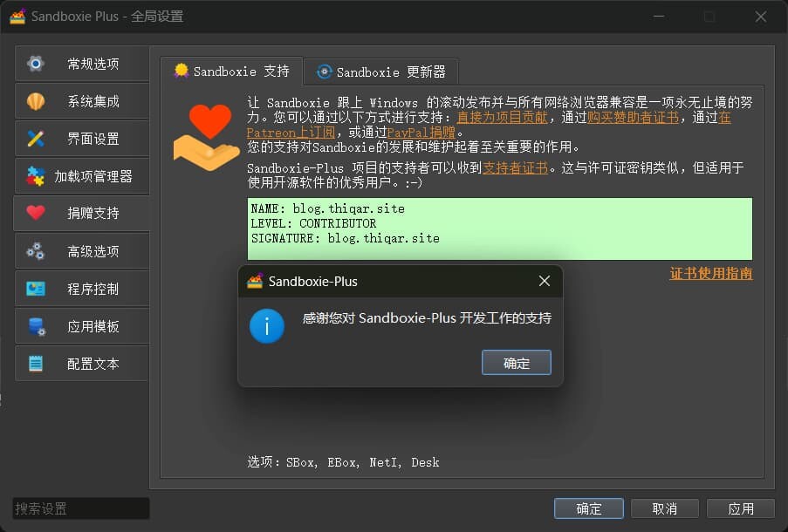
Task: Open 高级选项 via the gears icon
Action: (36, 250)
